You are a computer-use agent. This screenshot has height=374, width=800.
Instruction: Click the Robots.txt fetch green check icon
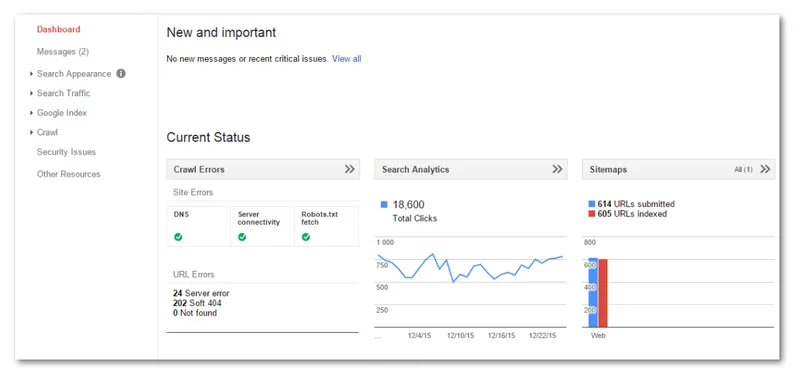tap(306, 237)
